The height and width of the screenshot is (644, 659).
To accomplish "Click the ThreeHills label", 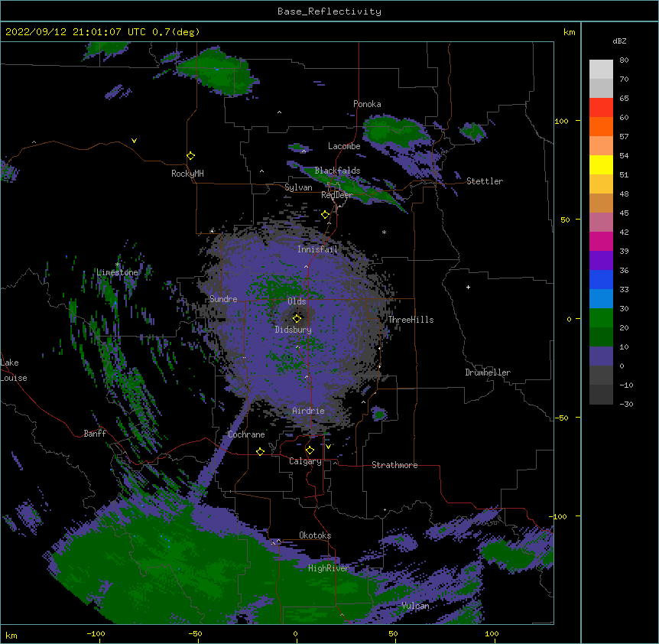I will tap(411, 320).
